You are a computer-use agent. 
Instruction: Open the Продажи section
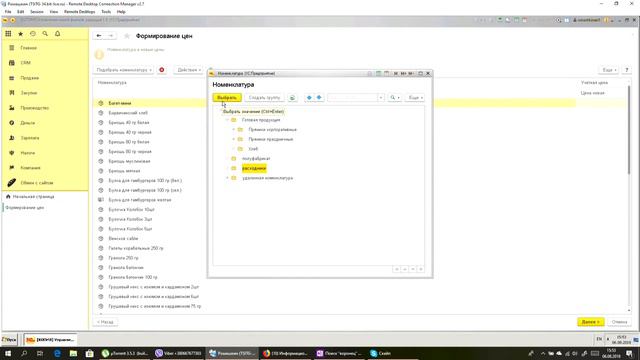30,78
